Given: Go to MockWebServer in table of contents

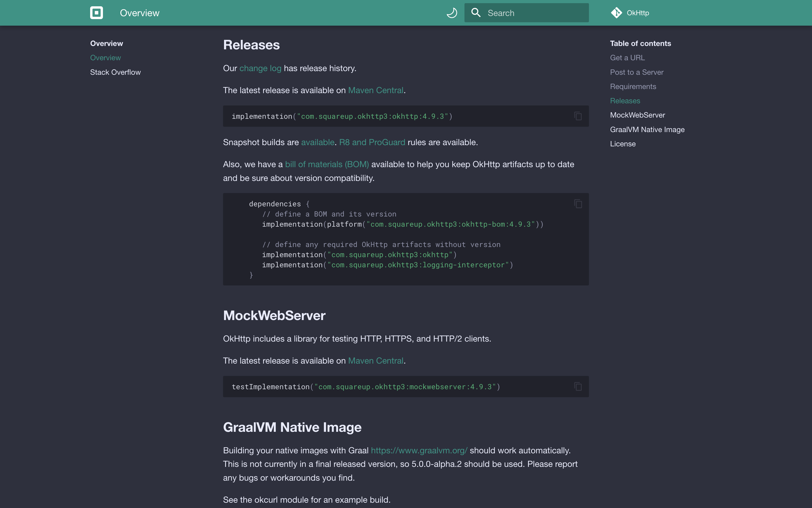Looking at the screenshot, I should coord(637,115).
